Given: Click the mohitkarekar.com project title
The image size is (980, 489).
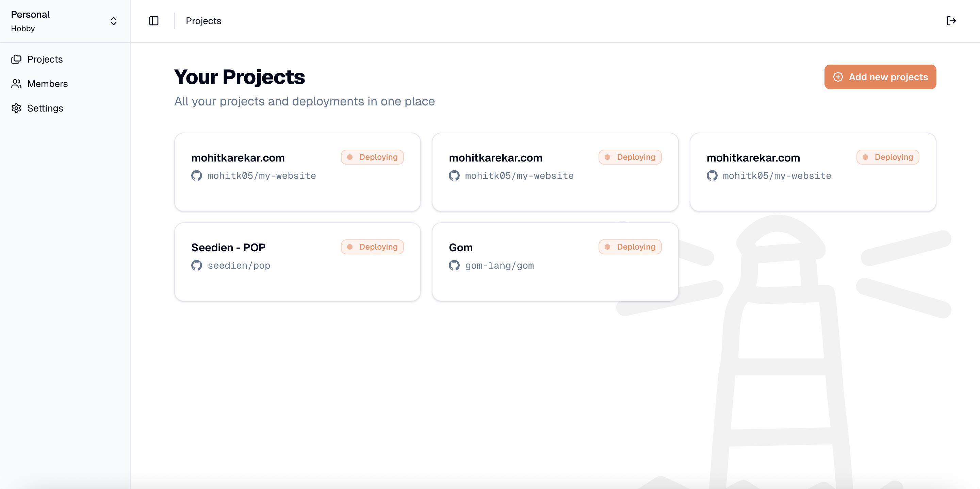Looking at the screenshot, I should coord(238,157).
